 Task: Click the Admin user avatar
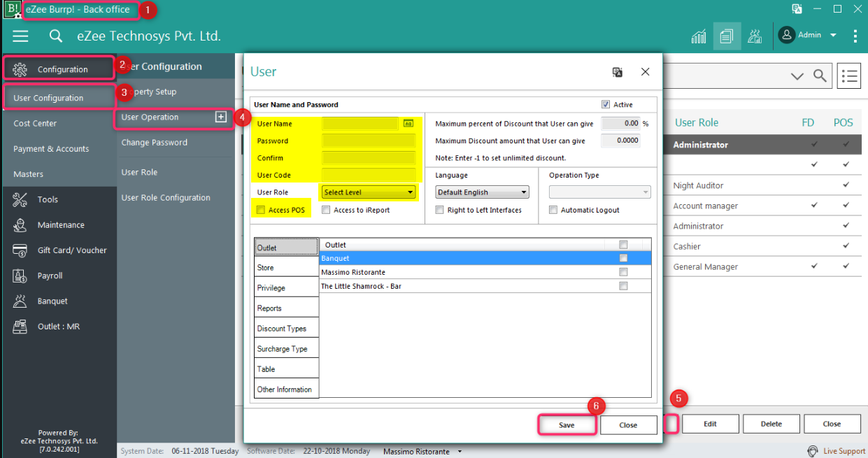tap(786, 35)
